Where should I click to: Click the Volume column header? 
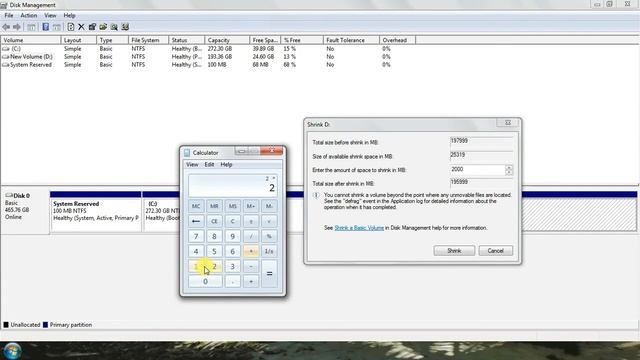click(31, 40)
